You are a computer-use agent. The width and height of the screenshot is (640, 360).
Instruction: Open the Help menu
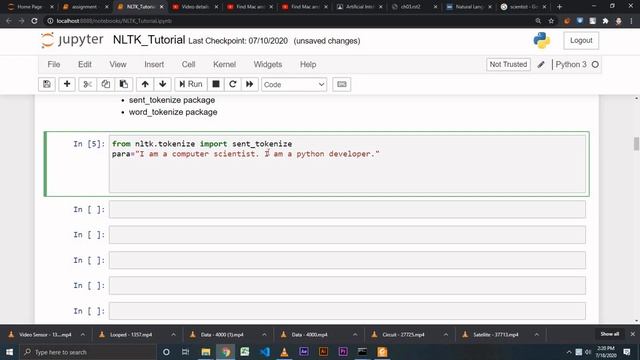[x=308, y=64]
